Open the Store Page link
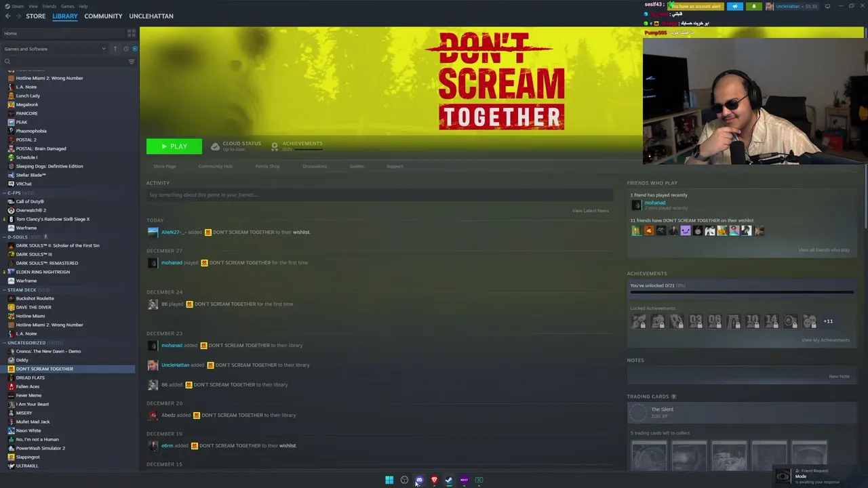868x488 pixels. [165, 166]
